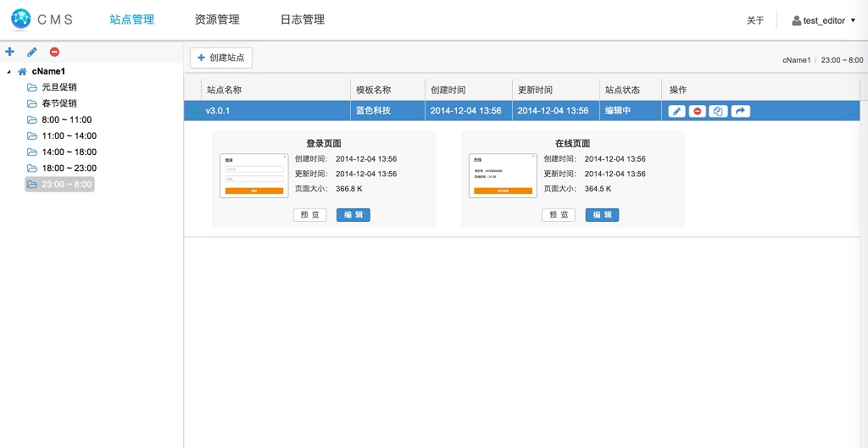Click the add node plus icon in sidebar
Viewport: 868px width, 448px height.
tap(10, 52)
